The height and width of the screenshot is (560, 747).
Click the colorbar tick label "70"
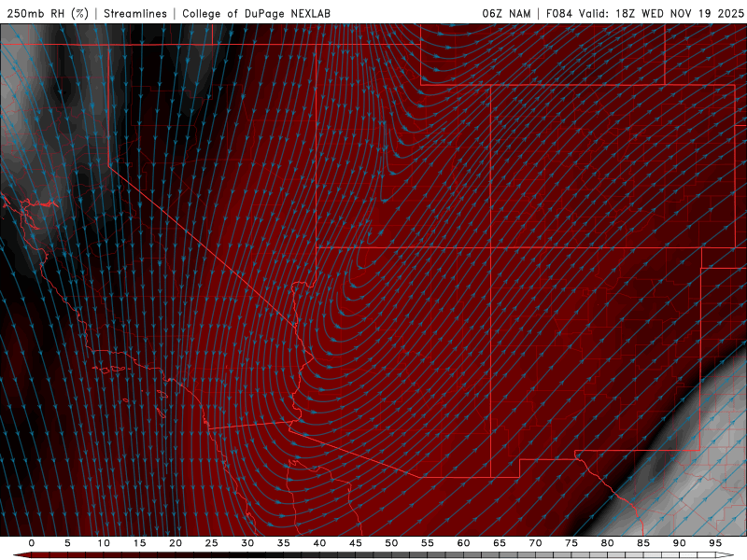point(535,543)
